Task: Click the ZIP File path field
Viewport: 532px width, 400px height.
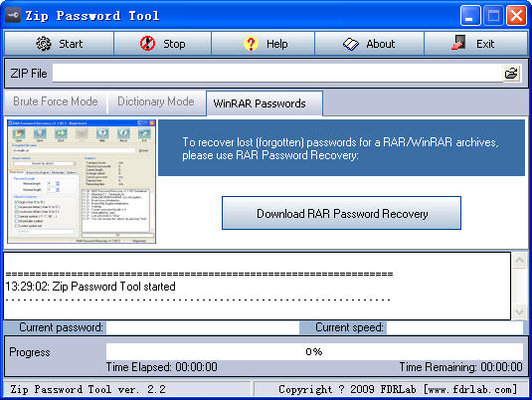Action: 277,73
